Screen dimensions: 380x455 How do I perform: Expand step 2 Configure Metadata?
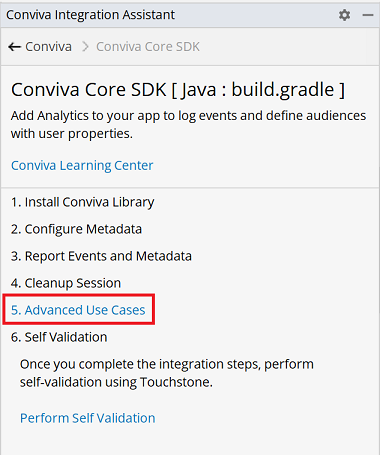(76, 229)
